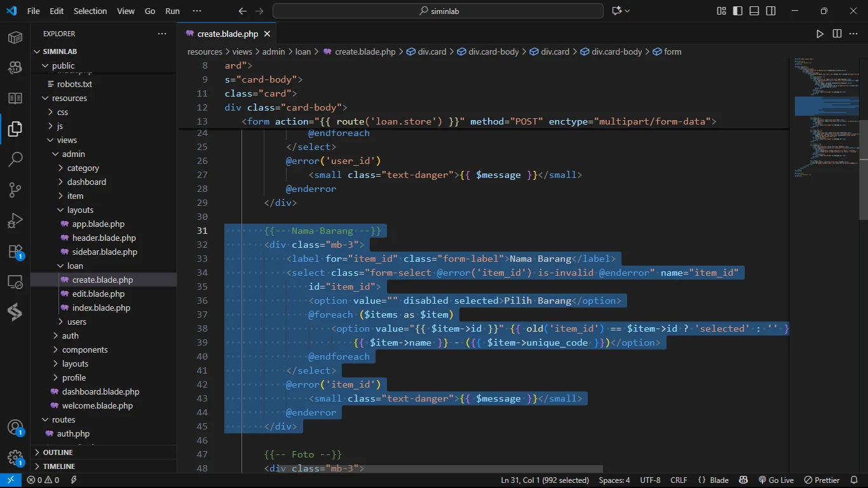Open the notifications bell in status bar
The image size is (868, 488).
tap(853, 480)
